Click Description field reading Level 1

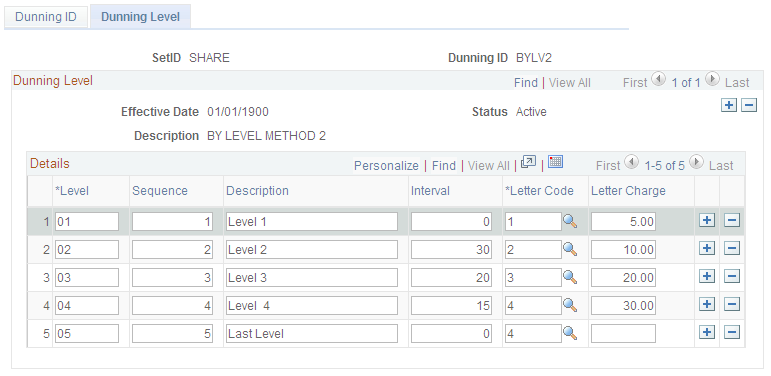click(x=312, y=222)
